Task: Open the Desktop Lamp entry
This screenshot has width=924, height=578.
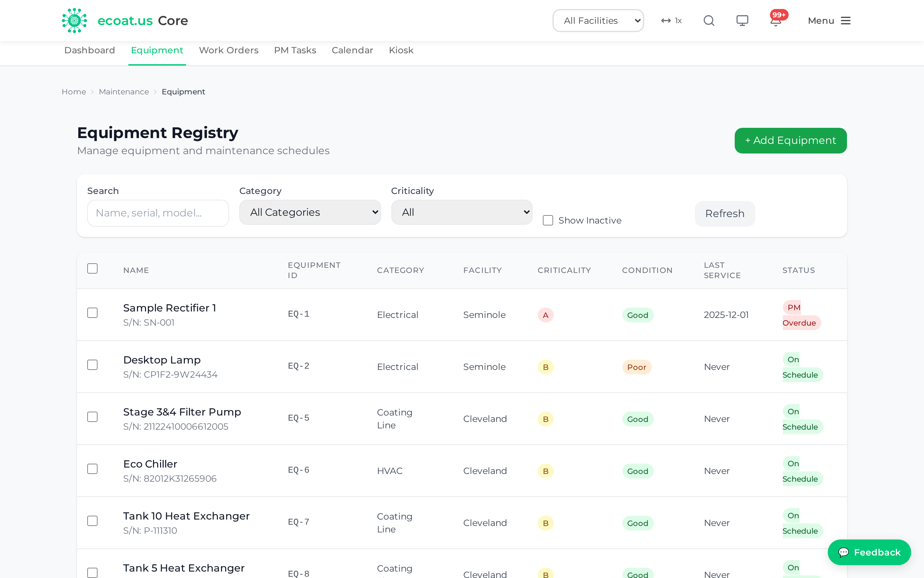Action: click(x=162, y=360)
